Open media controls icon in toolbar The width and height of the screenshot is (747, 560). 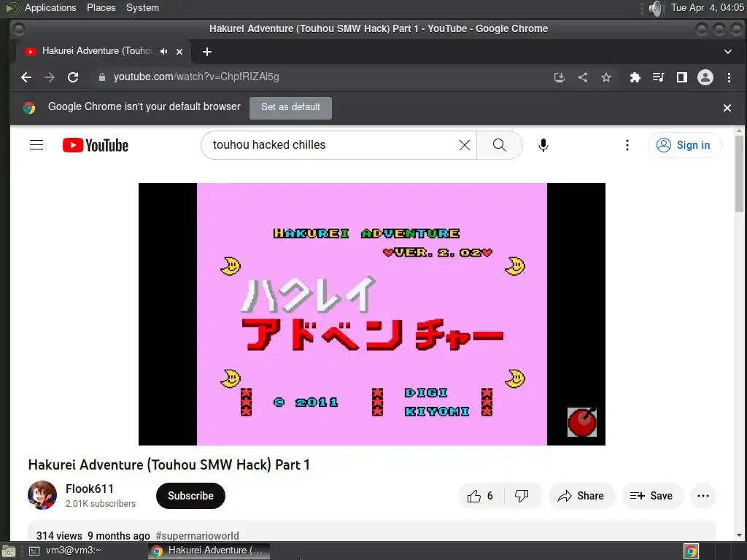click(659, 77)
